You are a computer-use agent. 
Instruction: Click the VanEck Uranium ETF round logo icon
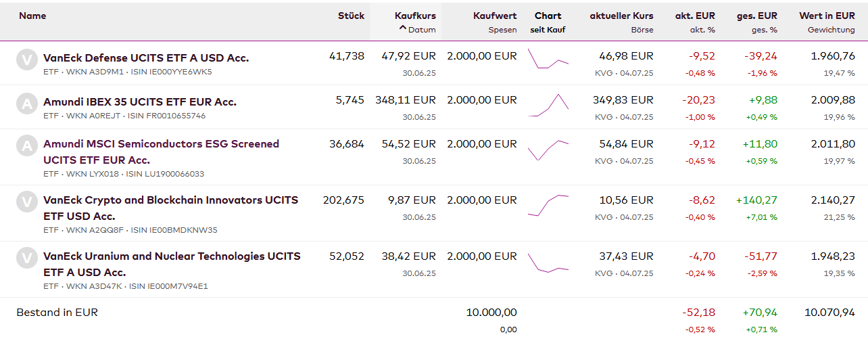coord(26,257)
